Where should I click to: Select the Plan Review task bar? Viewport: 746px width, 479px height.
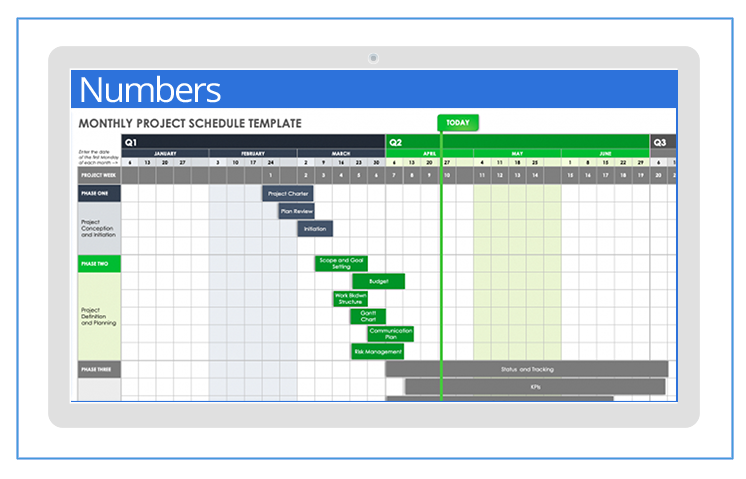pos(296,211)
